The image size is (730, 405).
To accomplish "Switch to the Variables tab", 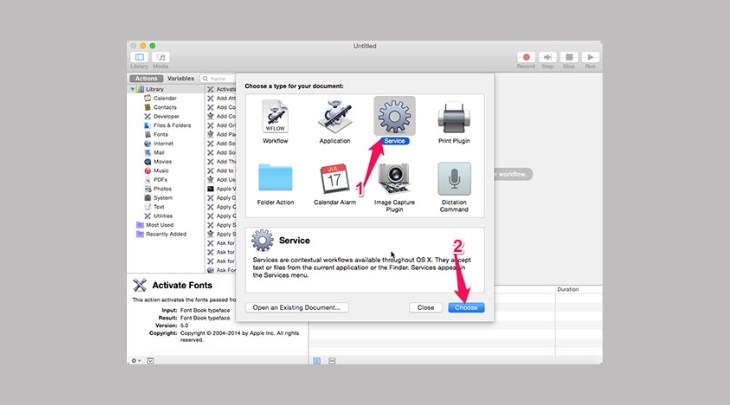I will pos(181,78).
